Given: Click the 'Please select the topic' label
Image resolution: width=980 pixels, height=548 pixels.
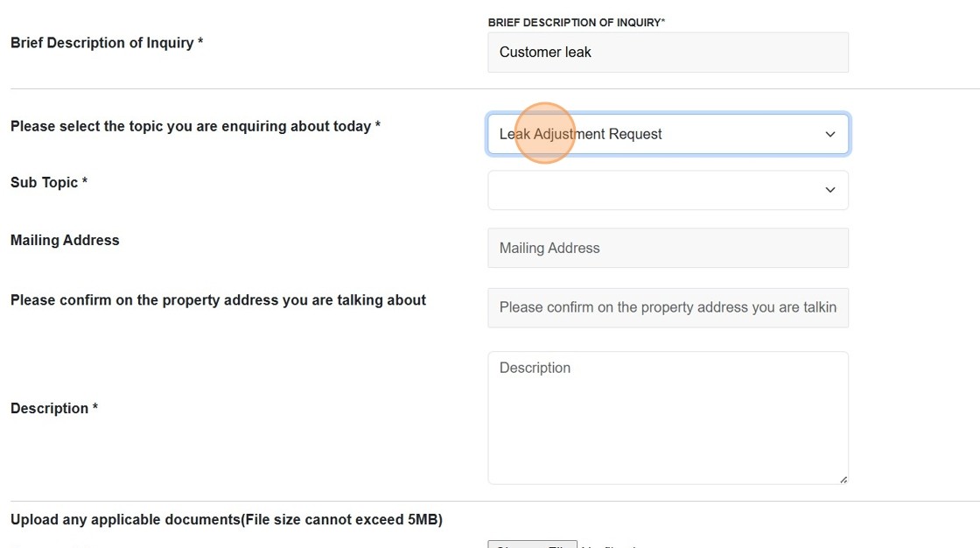Looking at the screenshot, I should click(x=194, y=125).
